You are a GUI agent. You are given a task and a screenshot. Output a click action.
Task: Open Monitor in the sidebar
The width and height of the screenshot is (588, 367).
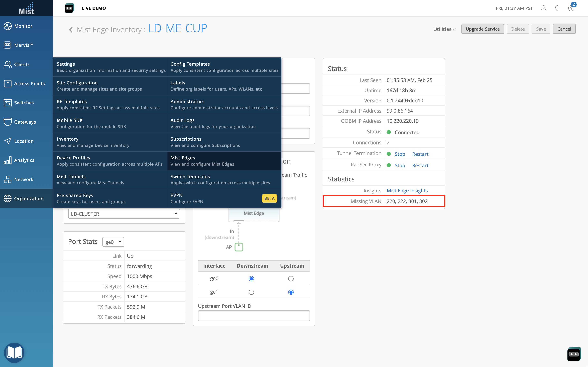click(x=23, y=26)
